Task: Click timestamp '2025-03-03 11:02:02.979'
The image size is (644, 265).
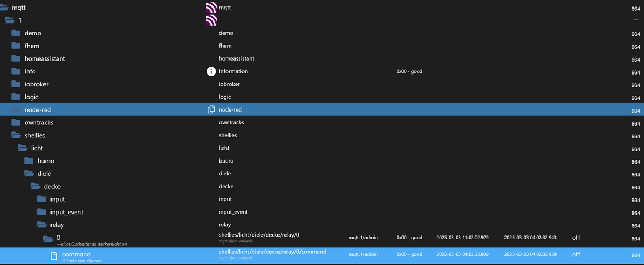Action: [x=463, y=237]
